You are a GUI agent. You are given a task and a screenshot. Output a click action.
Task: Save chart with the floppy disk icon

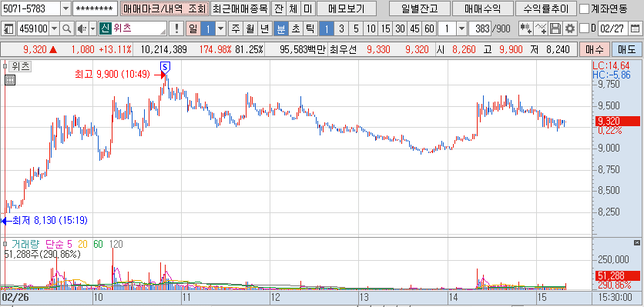[555, 28]
